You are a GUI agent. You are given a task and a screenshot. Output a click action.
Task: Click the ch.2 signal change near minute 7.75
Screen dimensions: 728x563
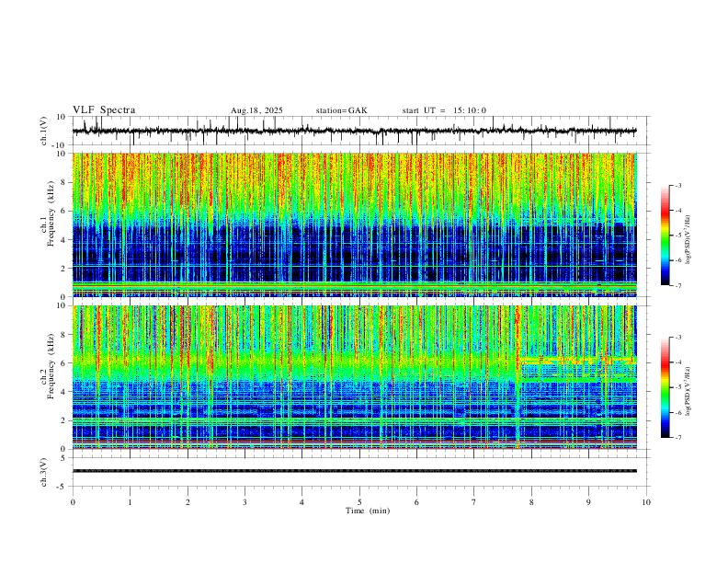tap(518, 377)
